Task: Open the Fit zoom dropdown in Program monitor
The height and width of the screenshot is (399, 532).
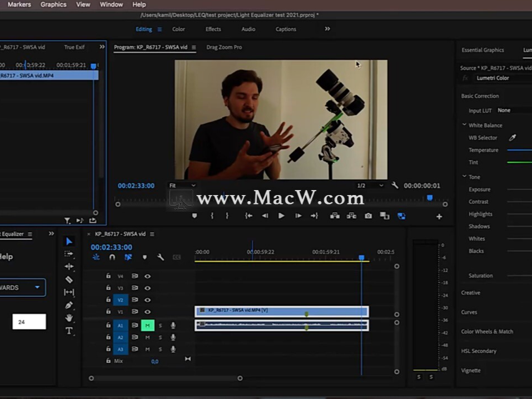Action: (182, 185)
